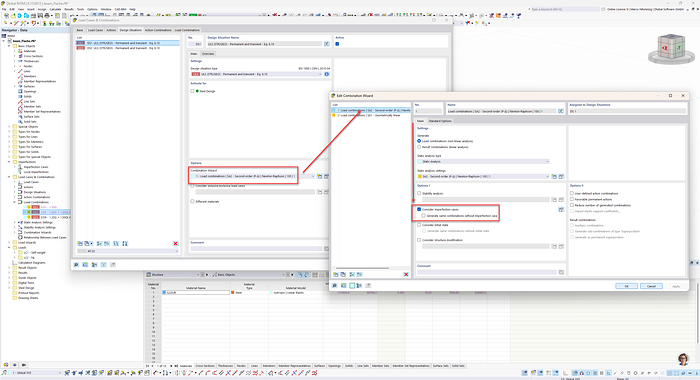Open Load Cases tab
This screenshot has height=380, width=700.
pos(95,30)
